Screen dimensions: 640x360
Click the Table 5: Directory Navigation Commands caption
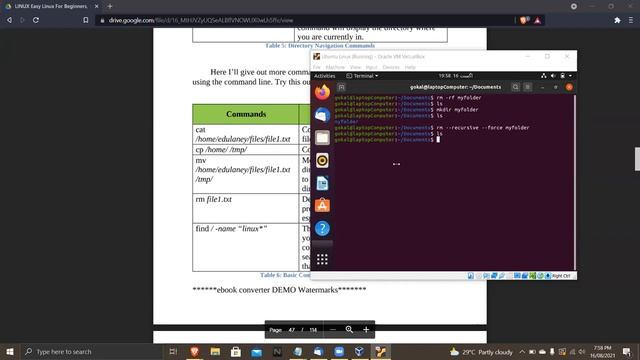[320, 46]
